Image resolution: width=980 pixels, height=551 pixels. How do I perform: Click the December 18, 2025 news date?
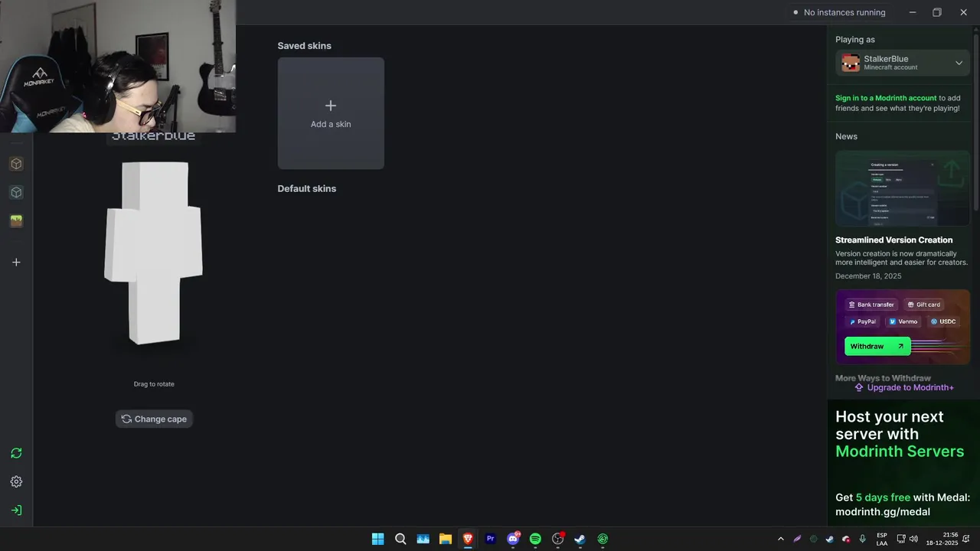coord(868,275)
